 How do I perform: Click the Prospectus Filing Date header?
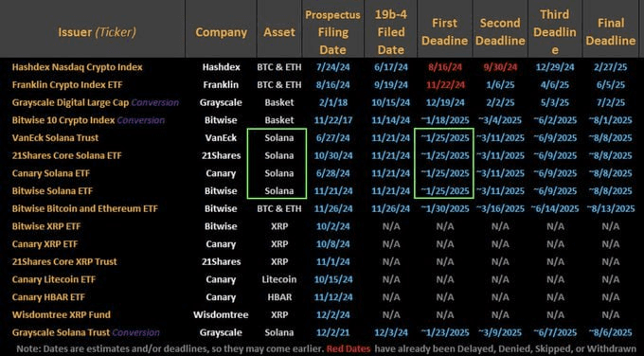pyautogui.click(x=332, y=32)
